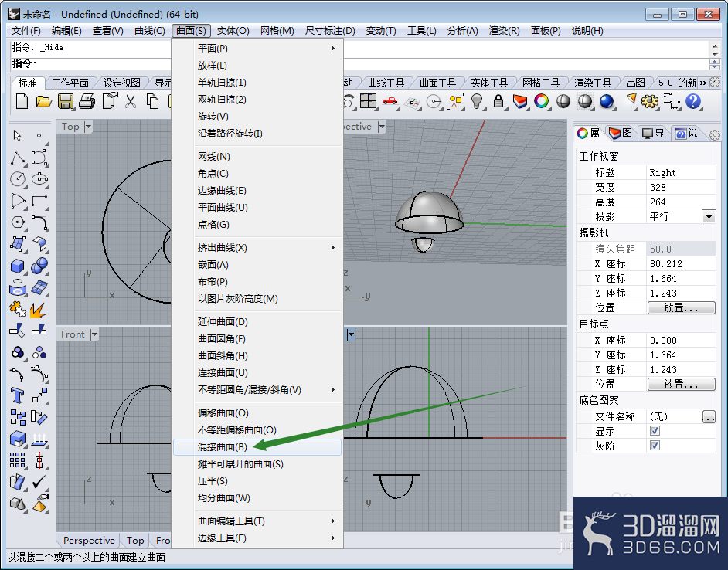Choose 旋转(V) from the menu
728x570 pixels.
tap(257, 117)
